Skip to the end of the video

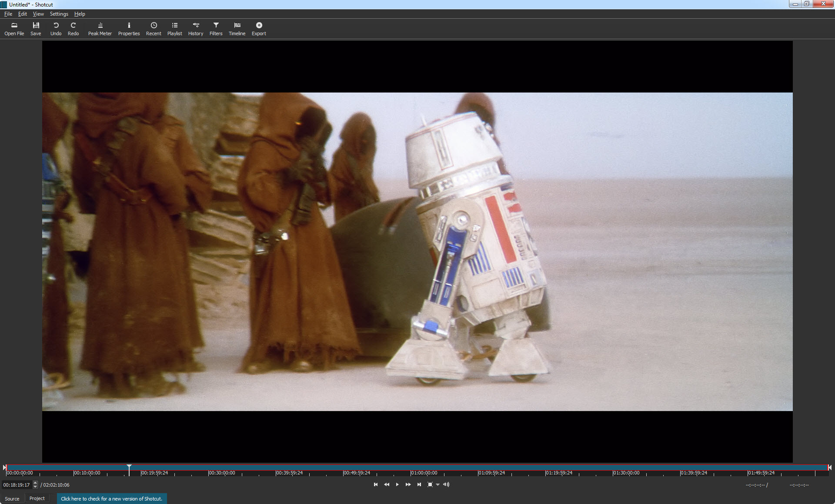click(419, 484)
